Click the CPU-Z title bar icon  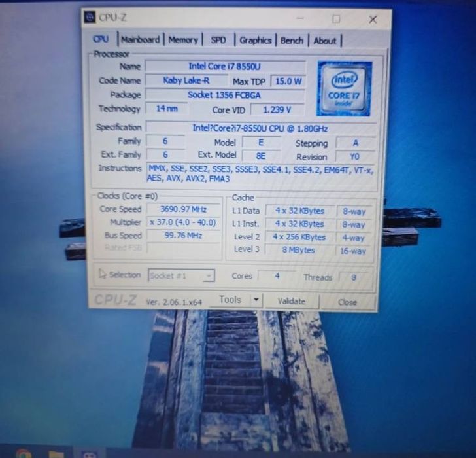tap(89, 17)
